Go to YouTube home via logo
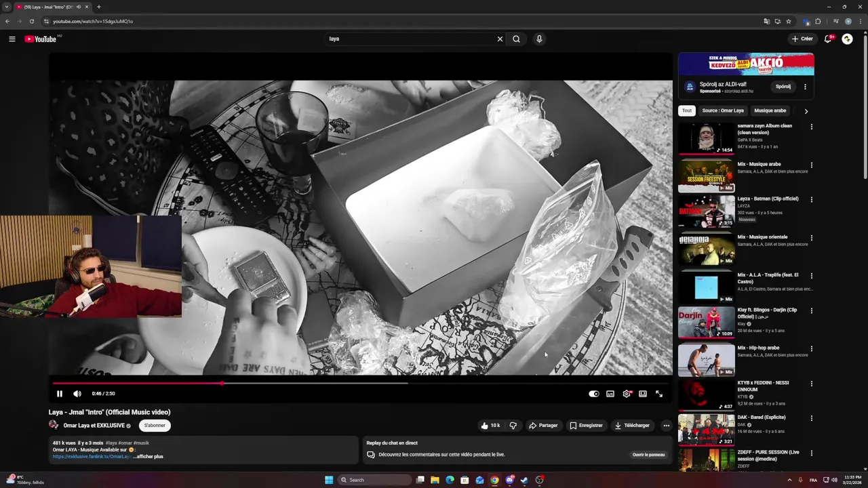 click(41, 39)
